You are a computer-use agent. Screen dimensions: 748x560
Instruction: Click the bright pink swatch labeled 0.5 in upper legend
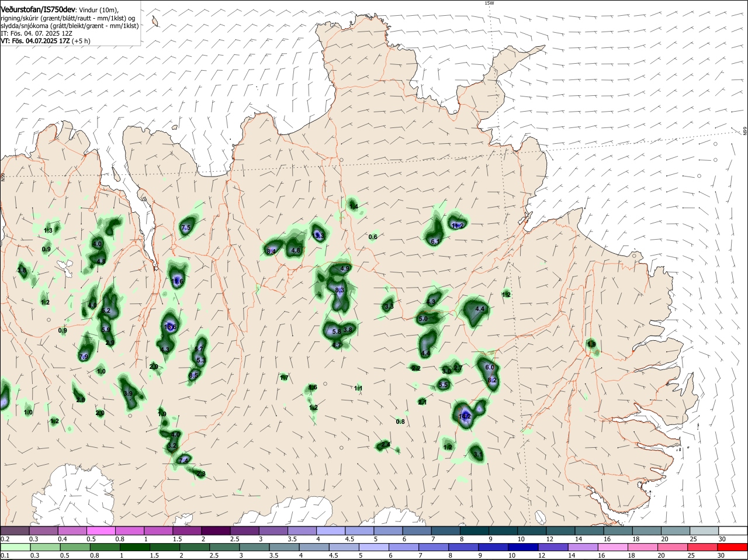pos(101,530)
